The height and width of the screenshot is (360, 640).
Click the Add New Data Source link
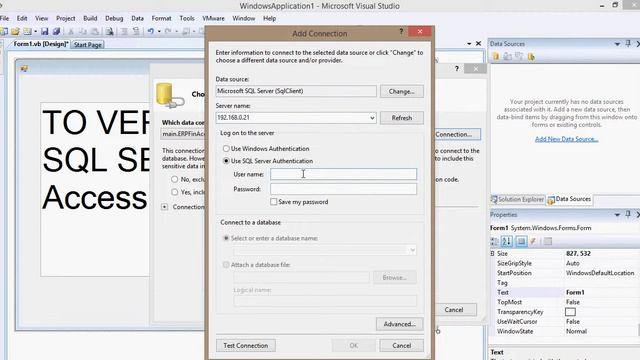[x=567, y=139]
